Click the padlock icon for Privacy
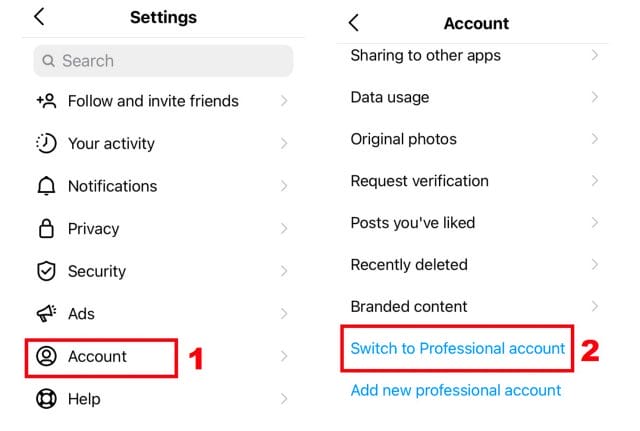The width and height of the screenshot is (640, 431). coord(46,228)
